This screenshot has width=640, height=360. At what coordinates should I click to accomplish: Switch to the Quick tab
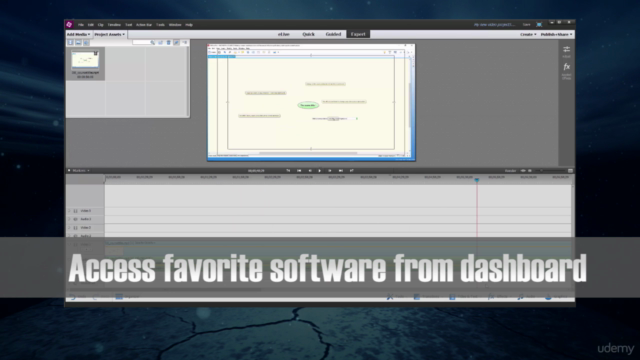(x=309, y=34)
